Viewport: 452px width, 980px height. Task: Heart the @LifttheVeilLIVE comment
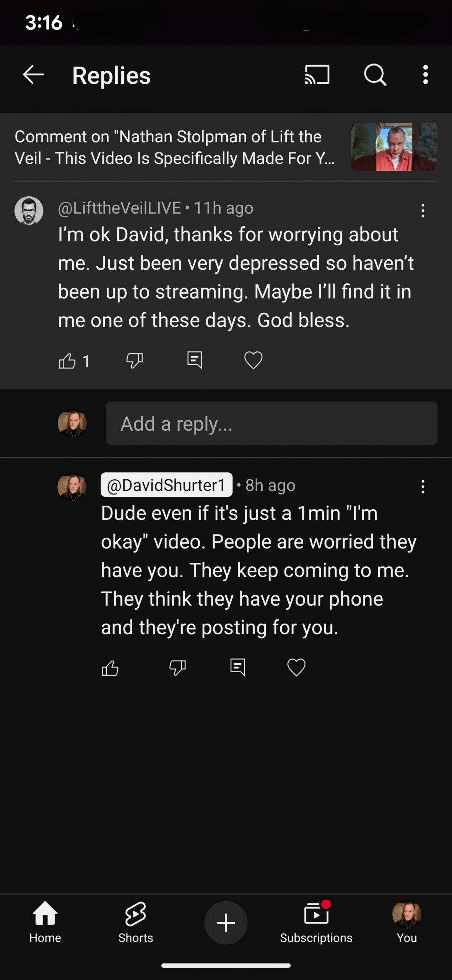tap(253, 361)
